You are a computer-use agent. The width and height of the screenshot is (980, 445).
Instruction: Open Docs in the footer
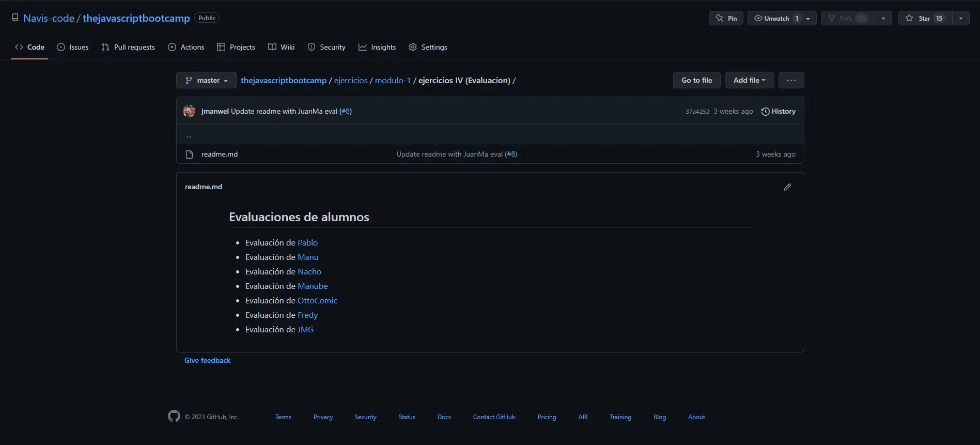pos(444,417)
